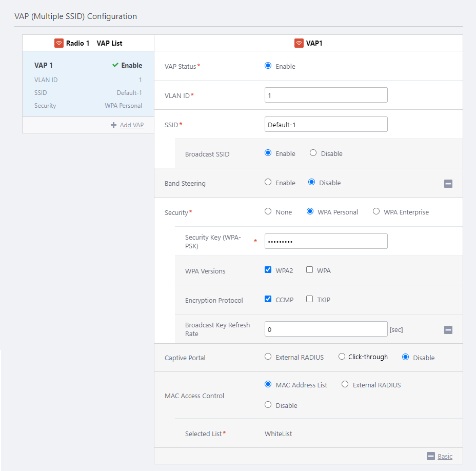
Task: Click the VAP1 header wireless icon
Action: pos(299,43)
